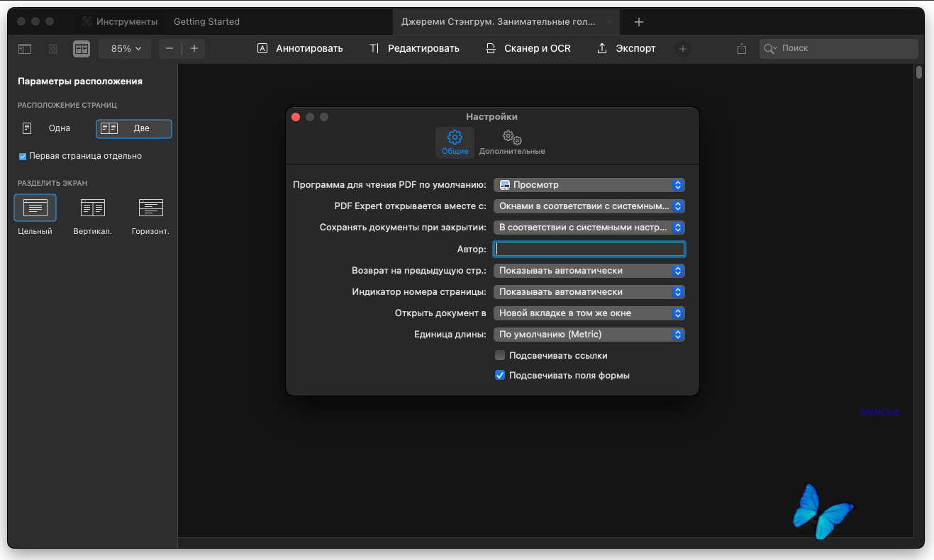
Task: Click the zoom in plus button
Action: coord(194,49)
